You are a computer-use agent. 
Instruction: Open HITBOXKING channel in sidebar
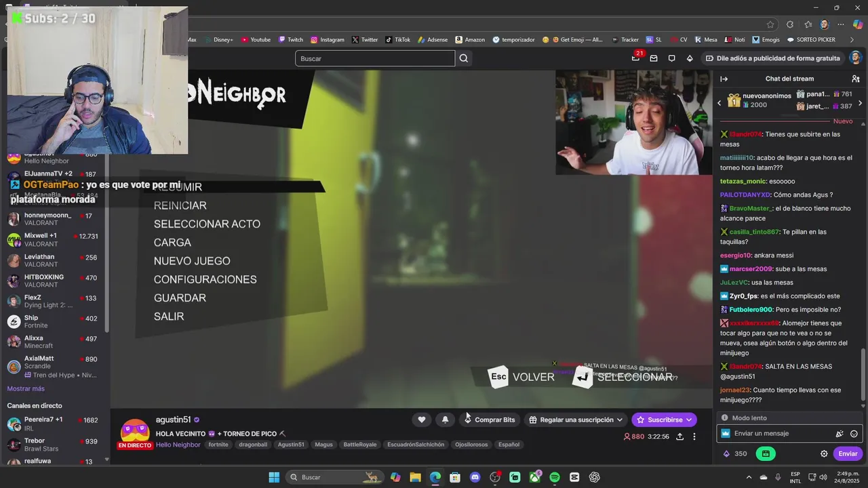tap(56, 281)
